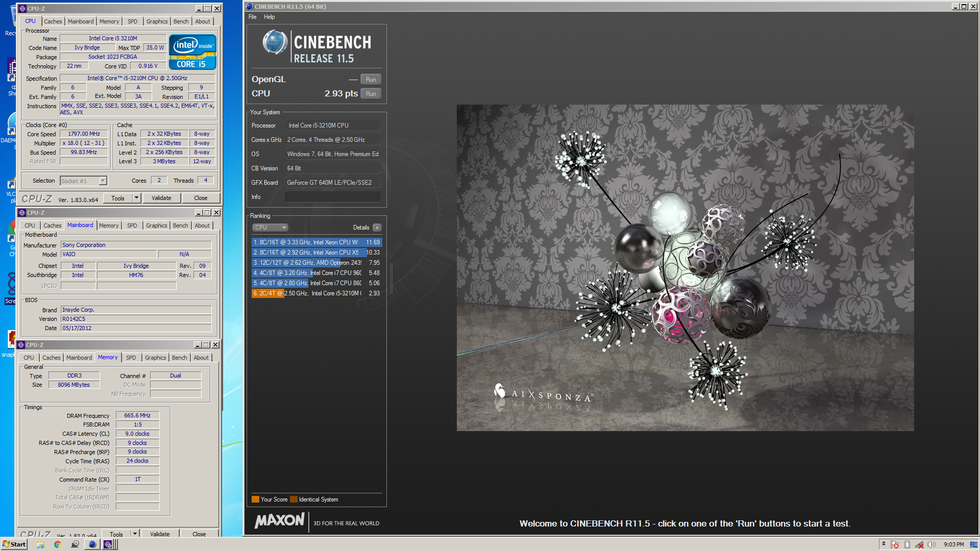Select ranking row 1 Xeon 3.33 GHz

[x=316, y=242]
